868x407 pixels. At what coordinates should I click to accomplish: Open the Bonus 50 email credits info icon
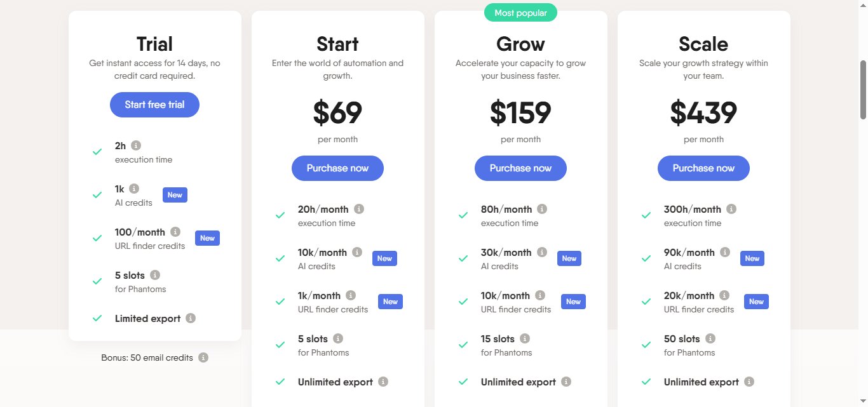click(203, 357)
